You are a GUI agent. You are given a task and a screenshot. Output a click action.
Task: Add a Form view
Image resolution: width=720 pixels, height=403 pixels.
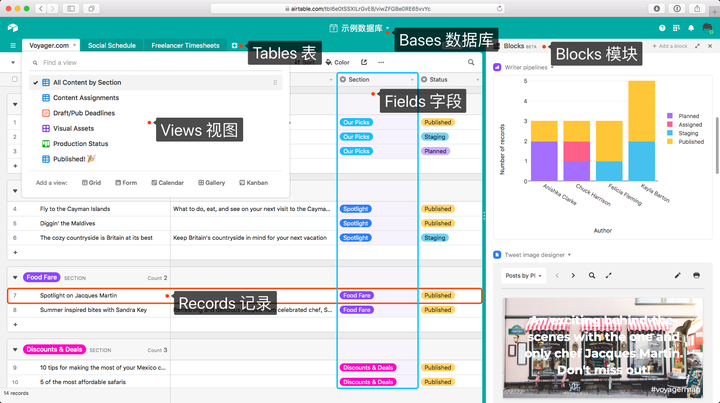tap(126, 183)
